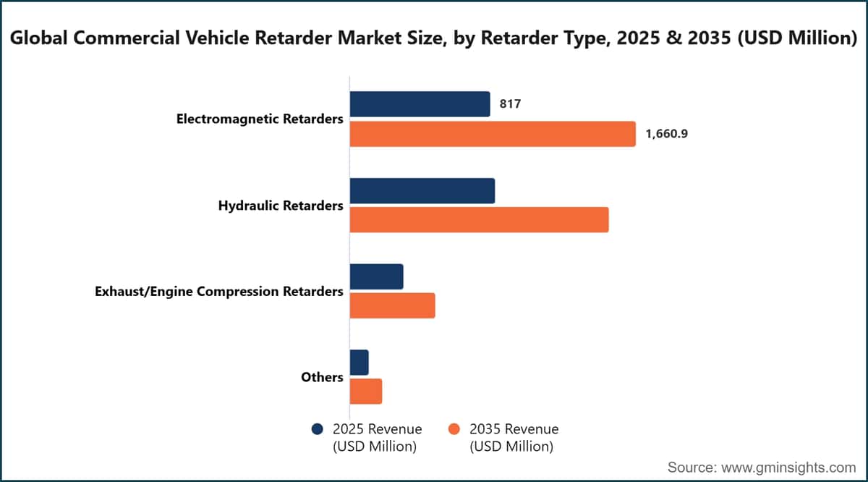Click the Electromagnetic Retarders 2035 orange bar
The width and height of the screenshot is (868, 482).
(x=493, y=134)
